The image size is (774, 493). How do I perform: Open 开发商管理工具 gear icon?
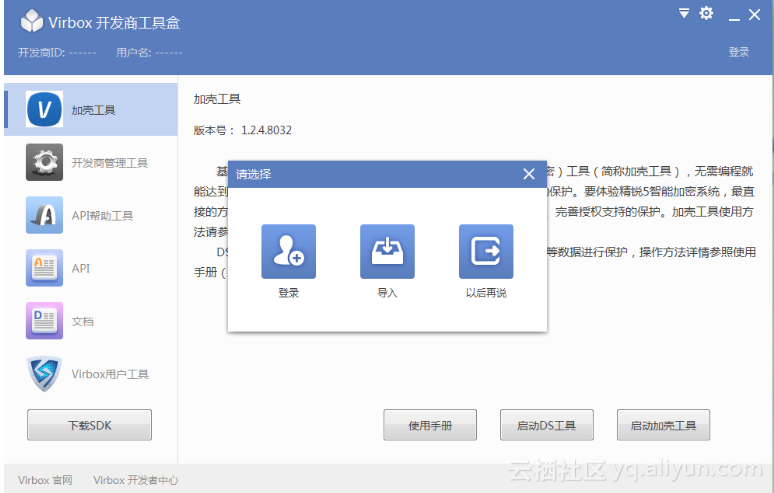44,162
